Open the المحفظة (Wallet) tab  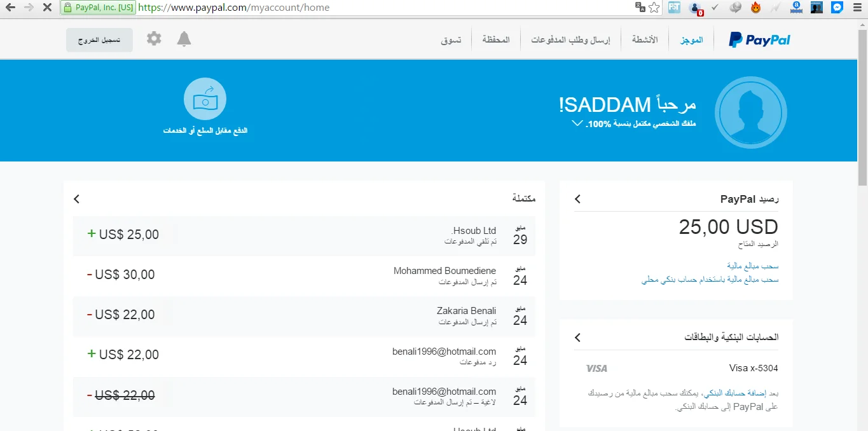click(496, 40)
